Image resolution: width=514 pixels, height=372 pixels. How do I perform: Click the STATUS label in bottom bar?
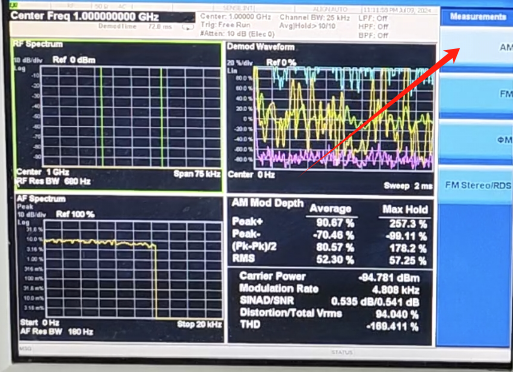[x=341, y=352]
